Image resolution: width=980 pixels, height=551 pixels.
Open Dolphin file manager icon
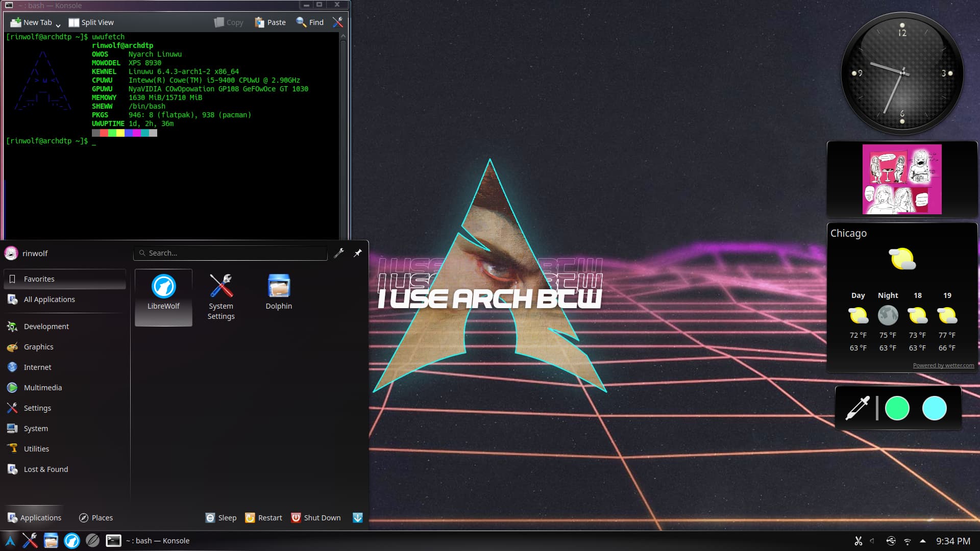click(279, 287)
